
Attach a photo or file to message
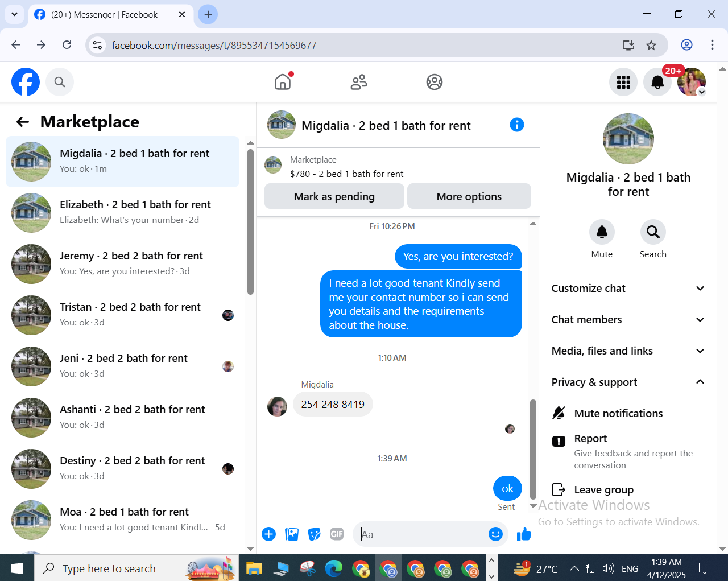(x=292, y=534)
